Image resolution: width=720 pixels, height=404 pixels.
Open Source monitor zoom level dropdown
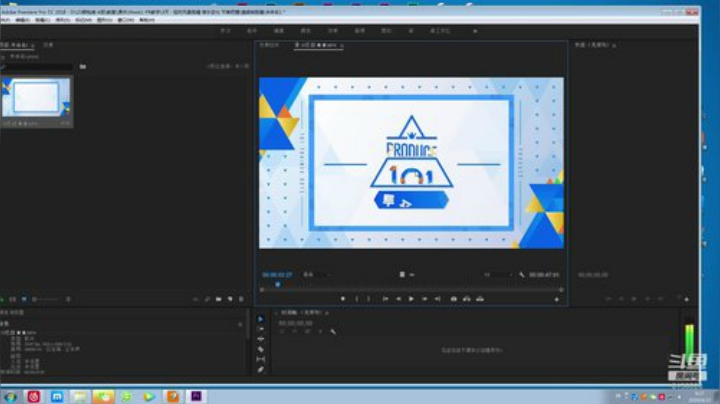[x=316, y=275]
